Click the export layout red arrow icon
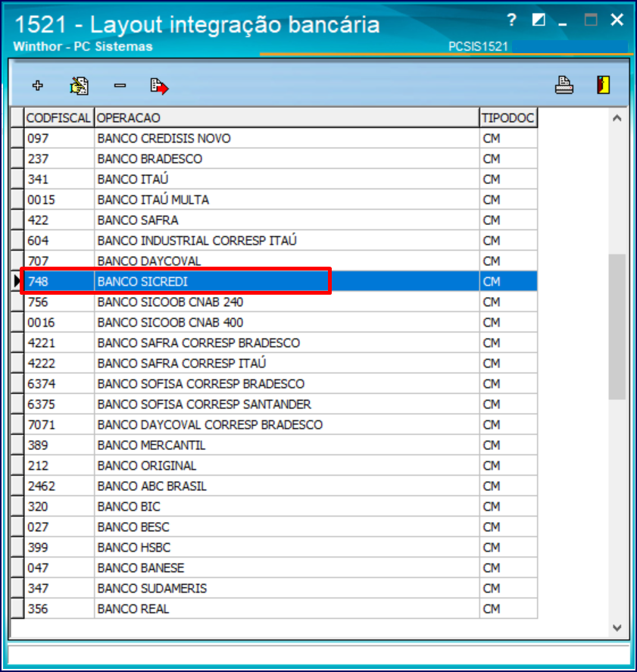 (159, 86)
